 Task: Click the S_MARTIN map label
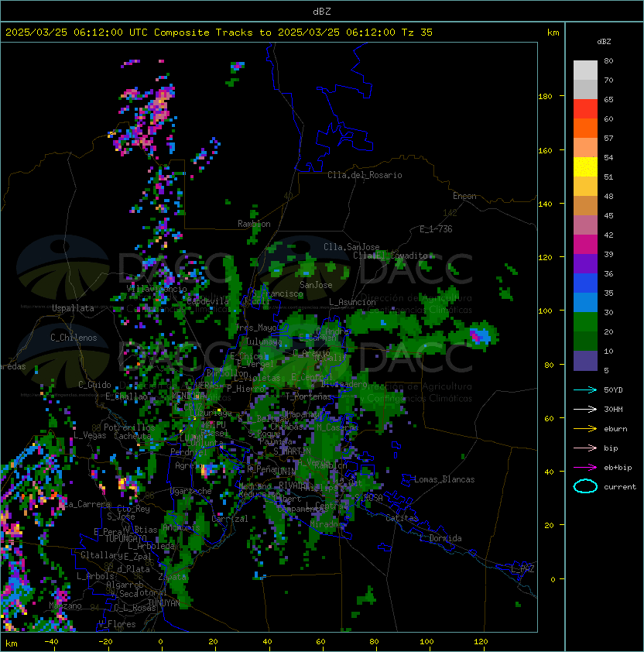coord(292,451)
